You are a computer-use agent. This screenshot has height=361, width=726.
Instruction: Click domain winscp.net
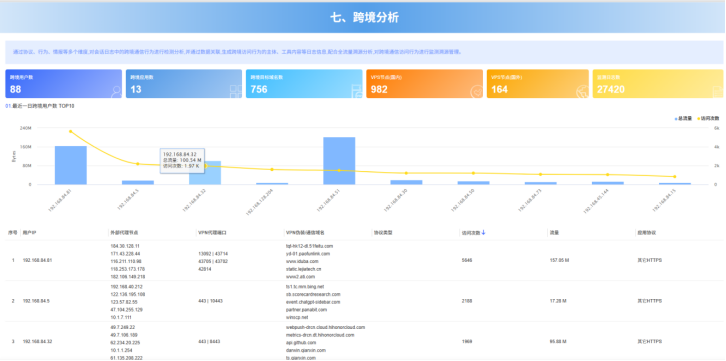pos(297,317)
